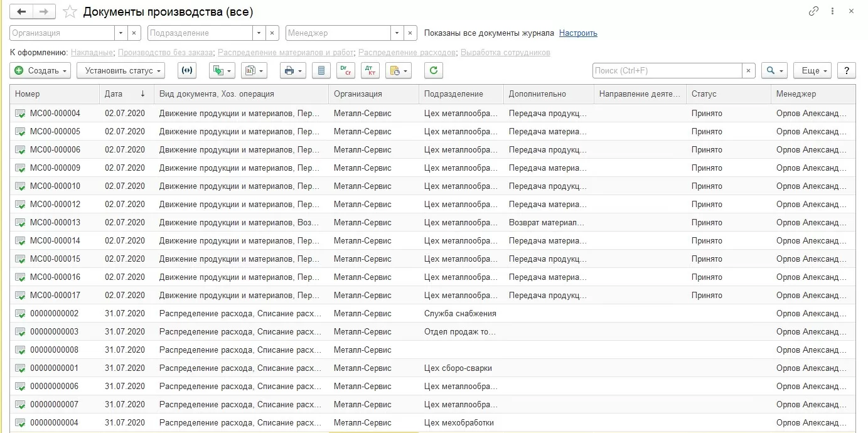The width and height of the screenshot is (868, 433).
Task: Open the Dr/Cr postings icon
Action: [345, 71]
